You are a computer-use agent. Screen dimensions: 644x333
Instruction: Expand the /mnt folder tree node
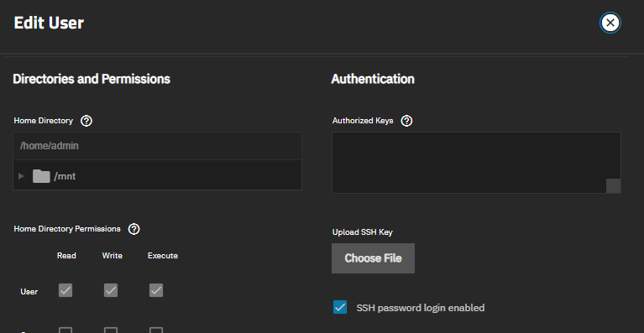(21, 176)
